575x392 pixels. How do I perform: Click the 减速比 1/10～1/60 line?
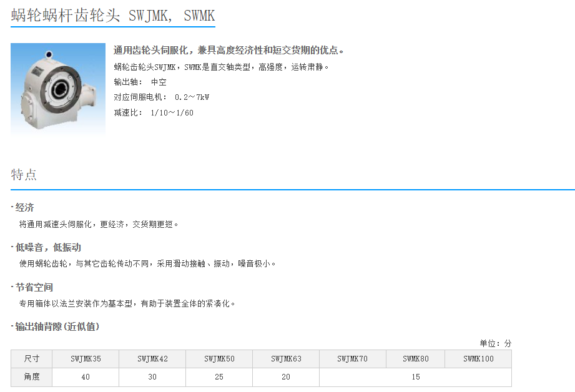click(x=154, y=113)
